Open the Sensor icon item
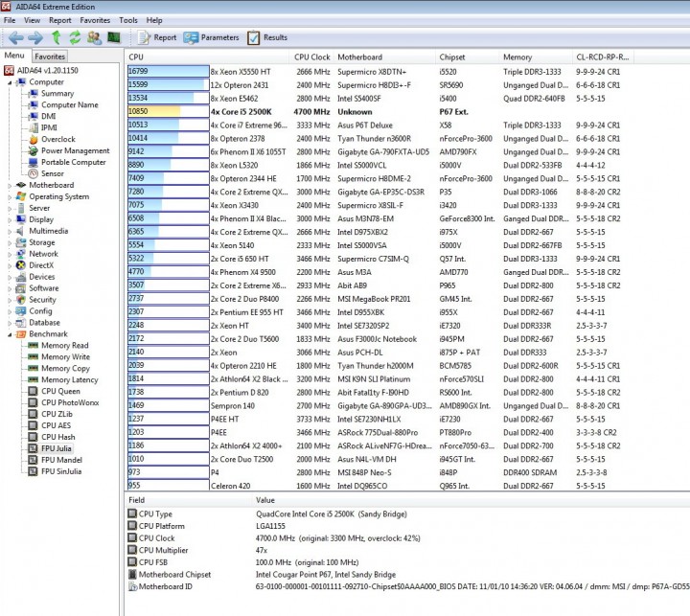This screenshot has height=616, width=690. pyautogui.click(x=33, y=173)
